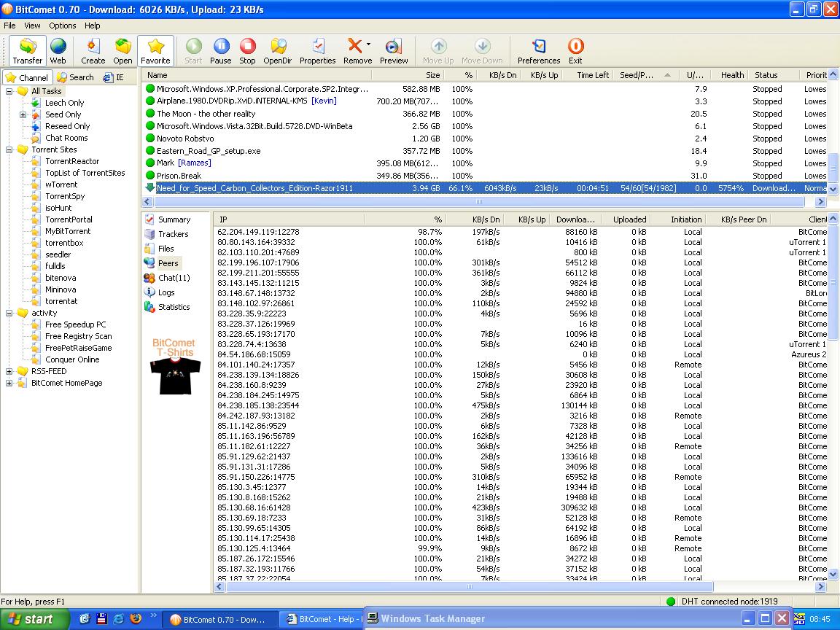Expand the RSS-FEED tree node
This screenshot has width=840, height=630.
[x=9, y=371]
